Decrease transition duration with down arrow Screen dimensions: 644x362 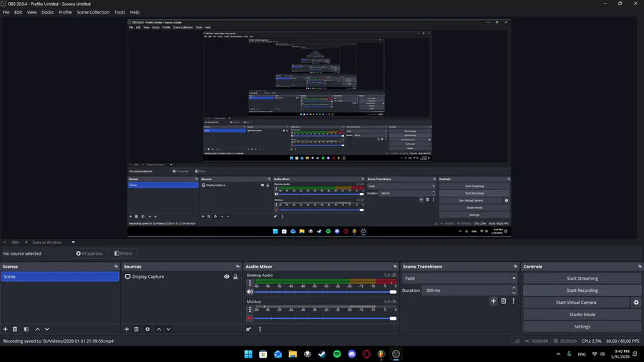tap(513, 293)
